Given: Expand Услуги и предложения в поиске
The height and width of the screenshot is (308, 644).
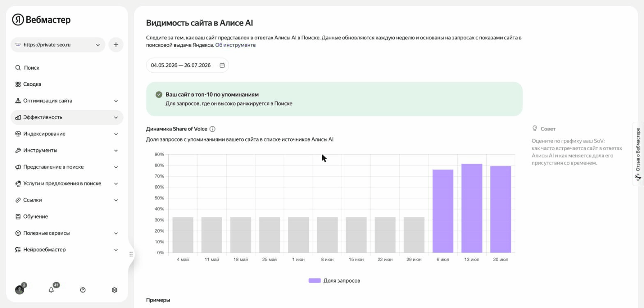Looking at the screenshot, I should (x=116, y=184).
